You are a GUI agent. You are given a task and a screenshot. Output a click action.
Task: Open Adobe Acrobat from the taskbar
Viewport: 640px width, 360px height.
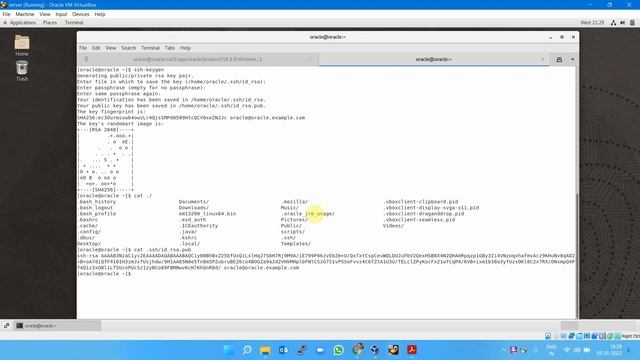pyautogui.click(x=411, y=350)
